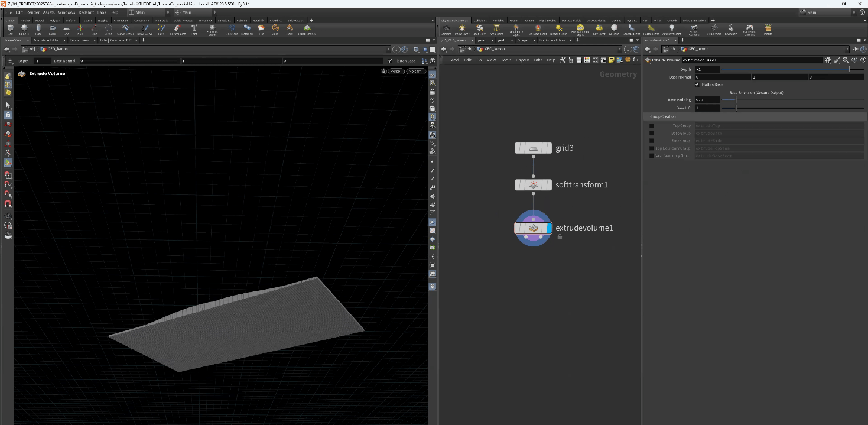This screenshot has width=868, height=425.
Task: Uncheck Flatten Base in parameter pane
Action: click(697, 85)
